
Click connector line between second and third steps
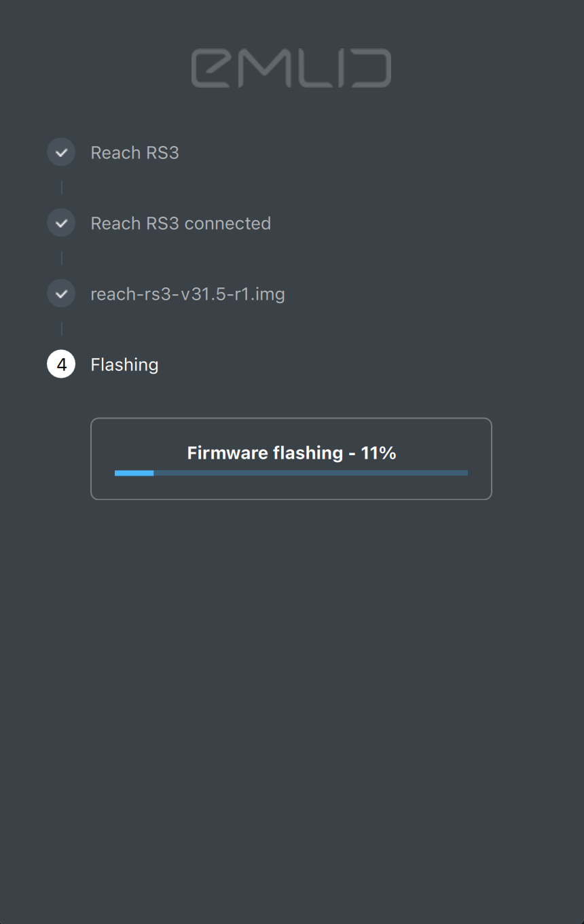point(62,258)
